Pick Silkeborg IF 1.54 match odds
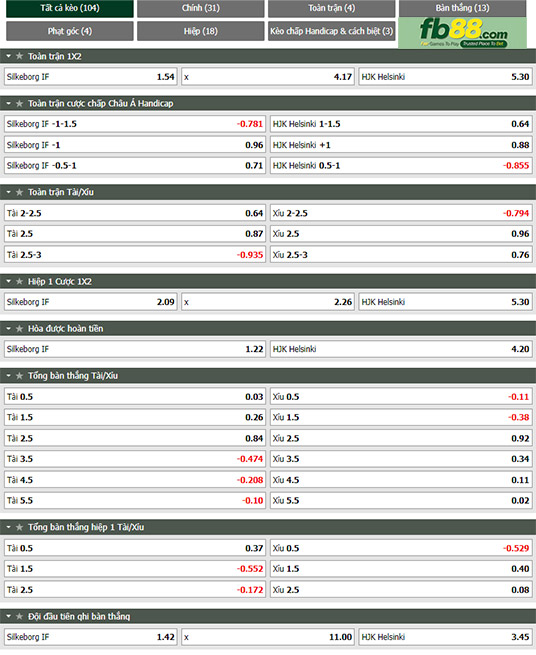This screenshot has height=655, width=536. pos(91,77)
